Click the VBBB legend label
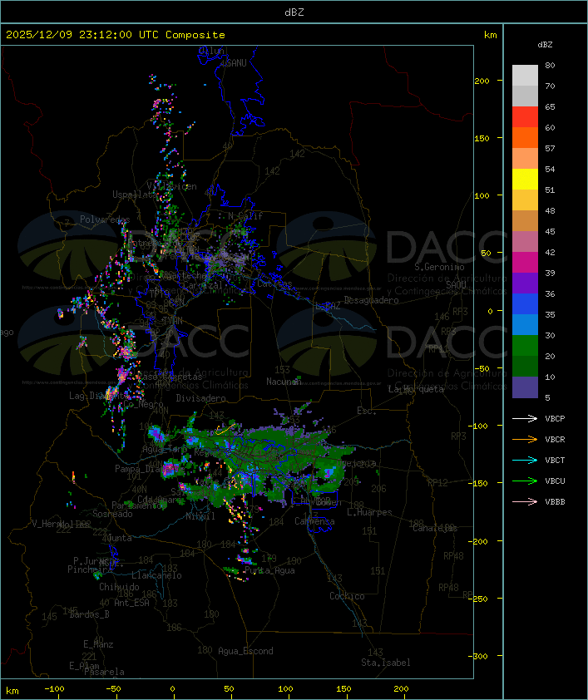 (x=555, y=502)
